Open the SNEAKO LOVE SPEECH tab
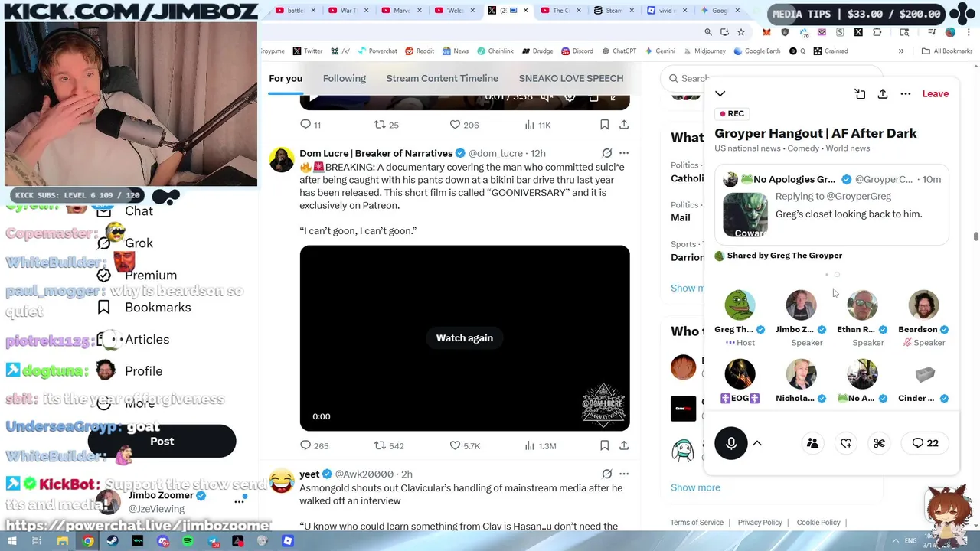 coord(571,78)
